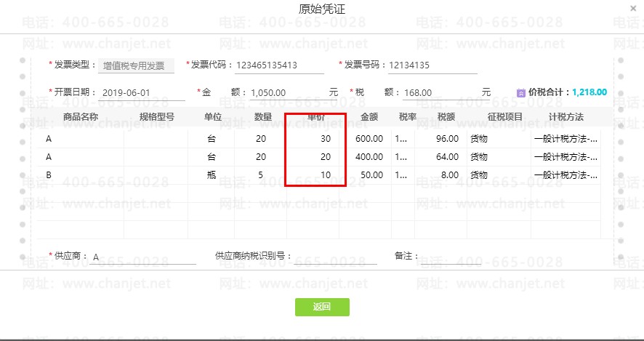644x341 pixels.
Task: Click unit price 20 in second row
Action: [x=313, y=157]
